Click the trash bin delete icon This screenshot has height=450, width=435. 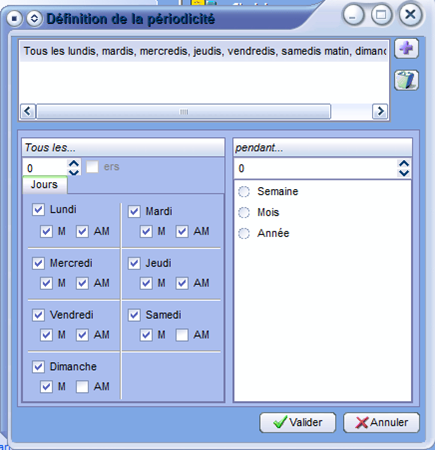click(406, 80)
